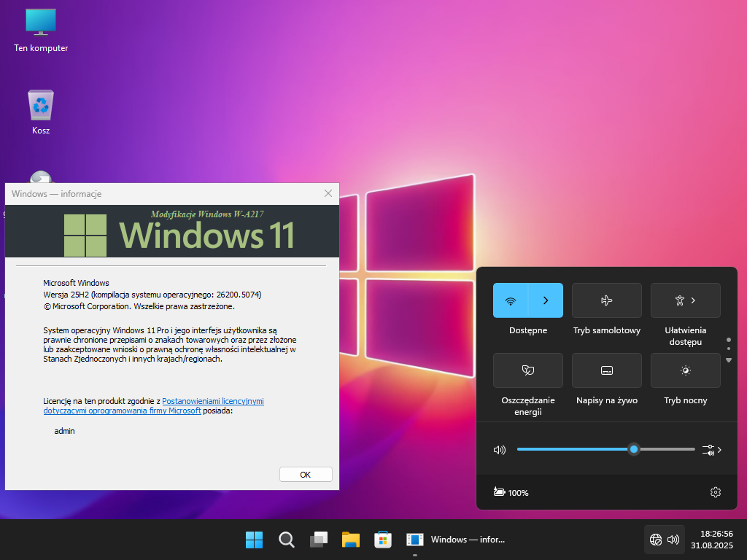Open the Start menu Windows logo
Viewport: 747px width, 560px height.
coord(254,540)
